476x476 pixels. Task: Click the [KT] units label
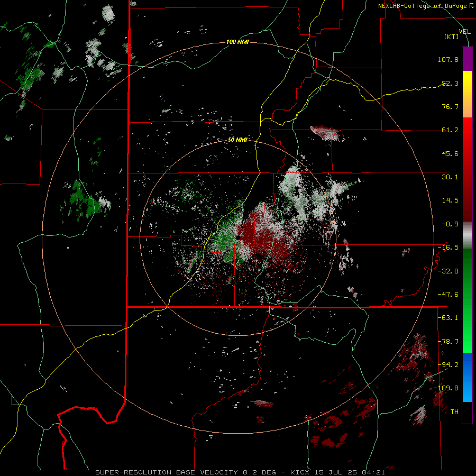tap(452, 36)
